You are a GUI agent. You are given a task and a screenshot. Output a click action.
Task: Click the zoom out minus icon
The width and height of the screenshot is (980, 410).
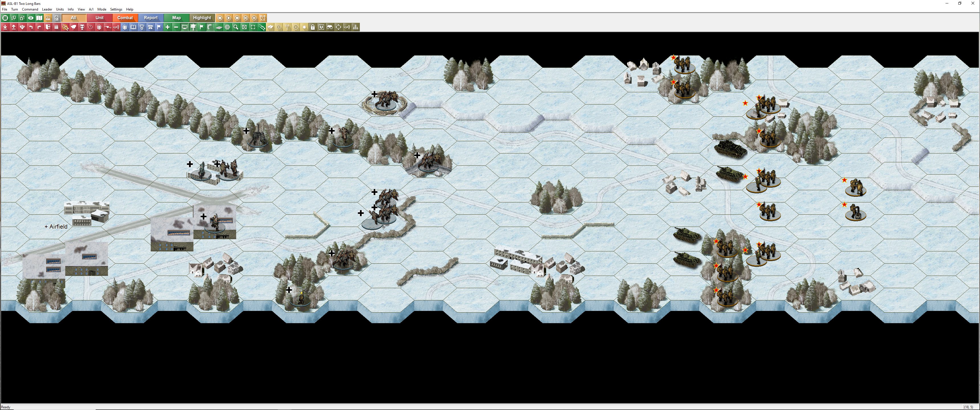pos(176,27)
